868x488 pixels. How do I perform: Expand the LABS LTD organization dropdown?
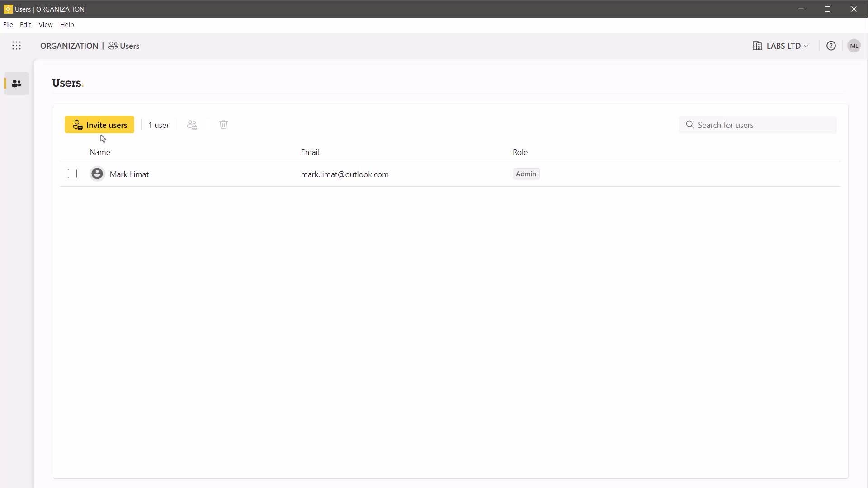click(787, 46)
